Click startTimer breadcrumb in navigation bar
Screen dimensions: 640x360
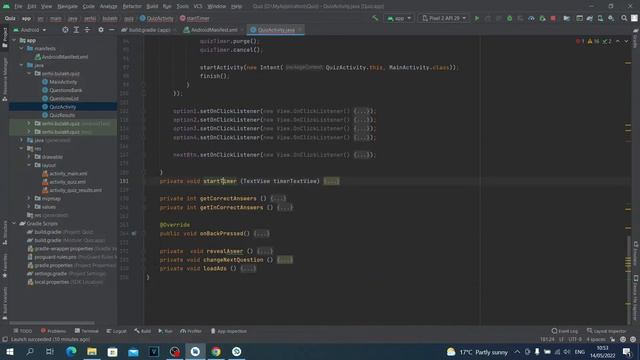tap(195, 18)
